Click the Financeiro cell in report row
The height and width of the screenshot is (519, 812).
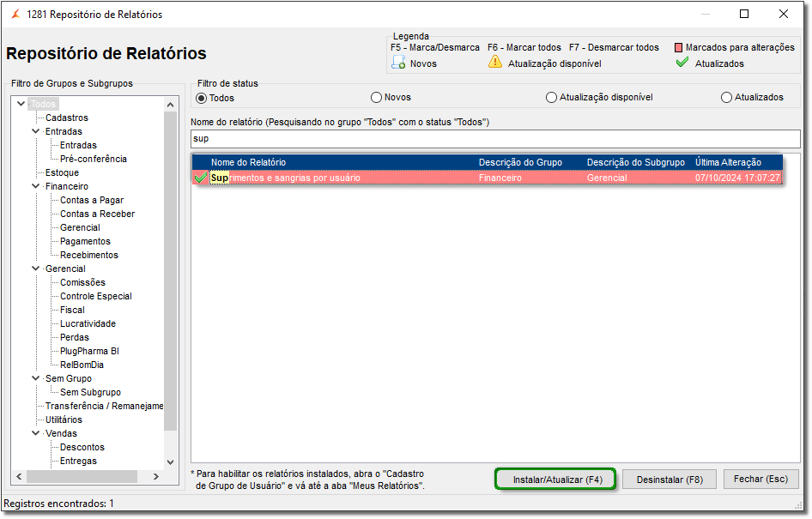point(500,178)
